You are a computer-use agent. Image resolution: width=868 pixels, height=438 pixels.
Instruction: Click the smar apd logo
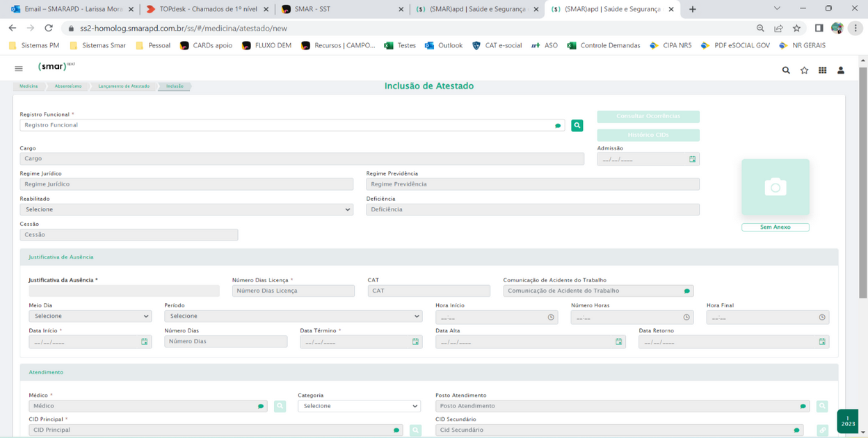pyautogui.click(x=56, y=67)
